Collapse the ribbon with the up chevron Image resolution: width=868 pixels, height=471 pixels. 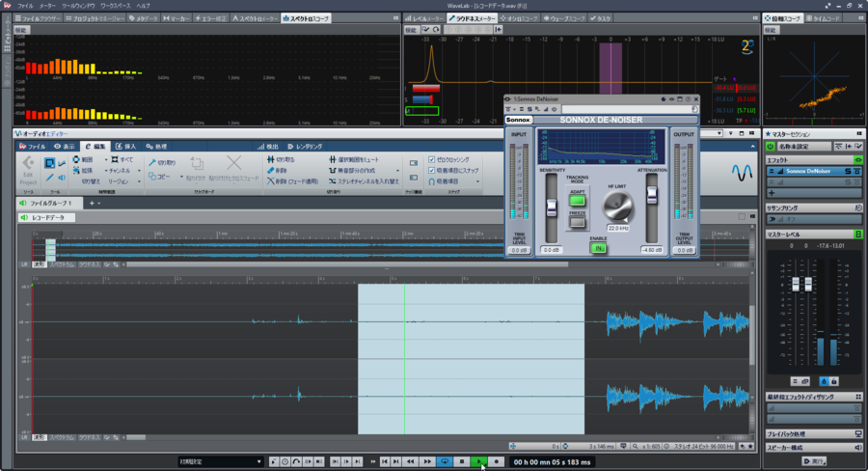pos(752,147)
